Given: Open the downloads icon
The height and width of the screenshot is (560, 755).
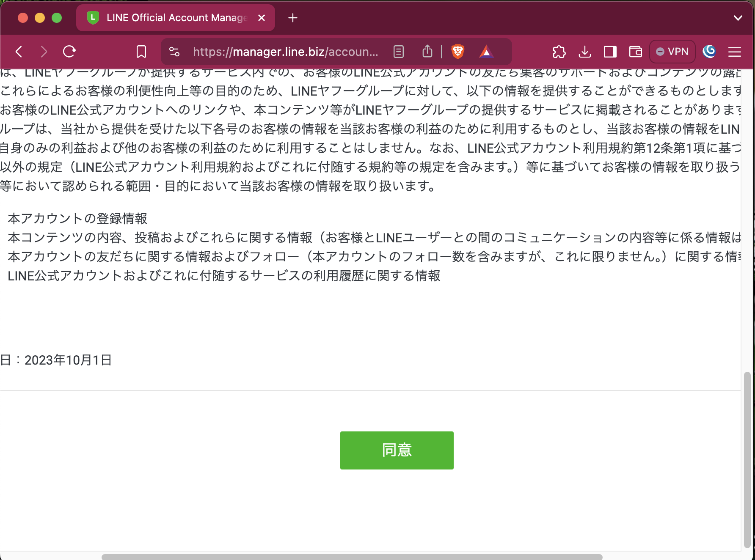Looking at the screenshot, I should pyautogui.click(x=585, y=52).
